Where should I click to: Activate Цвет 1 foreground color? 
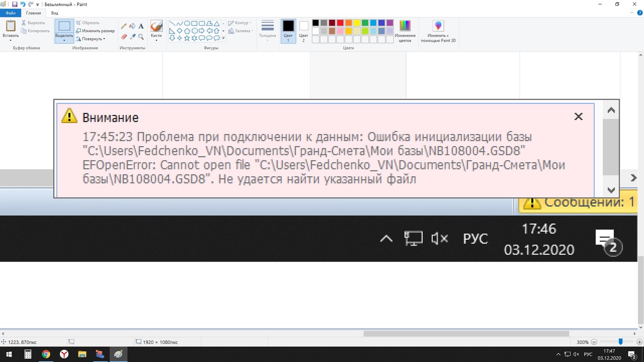click(288, 31)
